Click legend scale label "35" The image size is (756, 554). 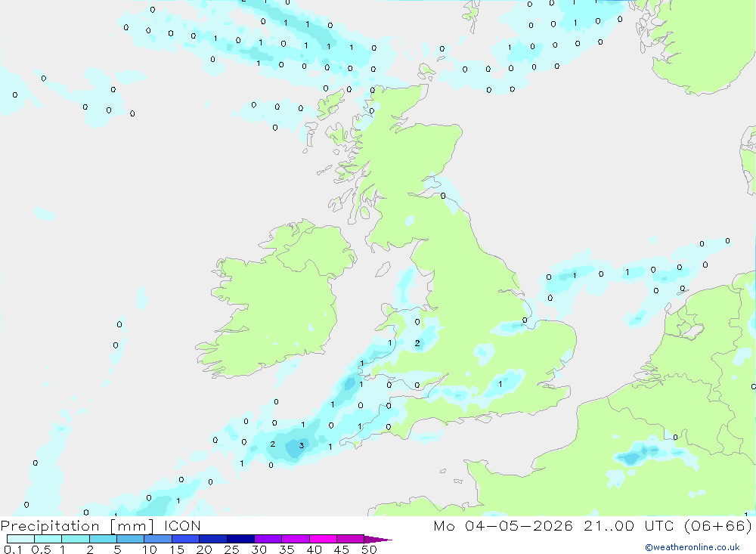[287, 549]
